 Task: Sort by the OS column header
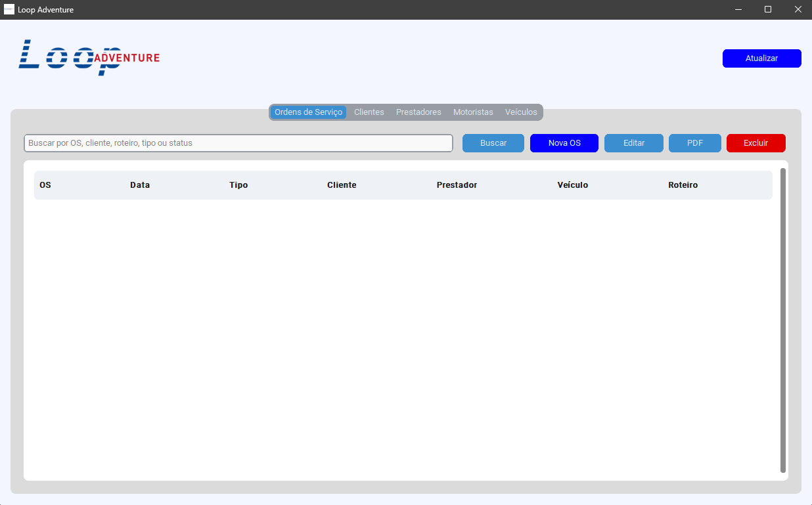pos(45,185)
